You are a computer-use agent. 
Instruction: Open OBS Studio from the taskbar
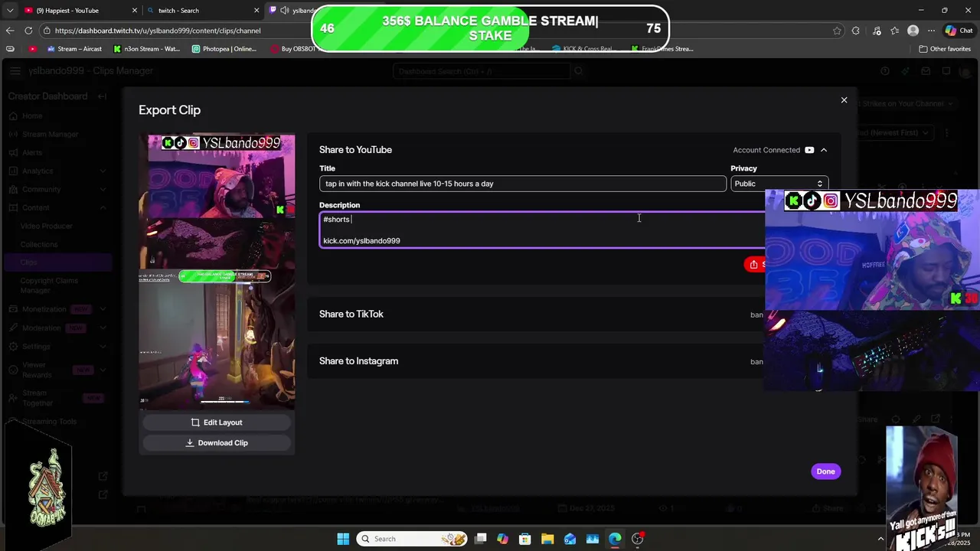tap(637, 539)
